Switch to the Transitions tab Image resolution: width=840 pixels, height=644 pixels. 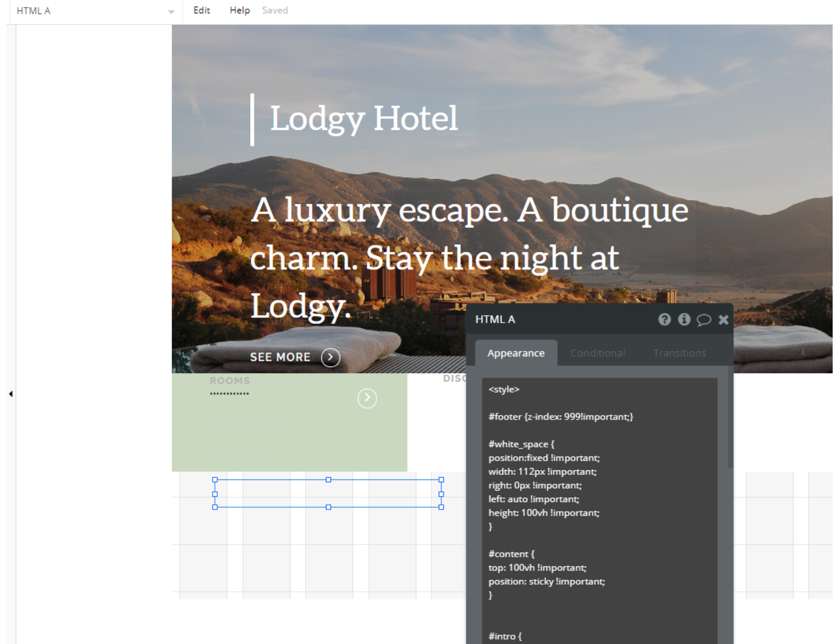pos(679,353)
